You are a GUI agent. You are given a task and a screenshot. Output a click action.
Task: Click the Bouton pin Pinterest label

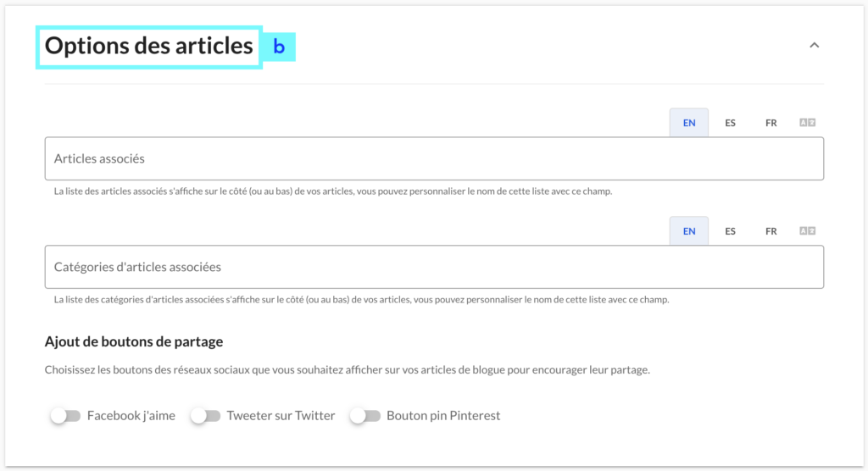pos(443,416)
